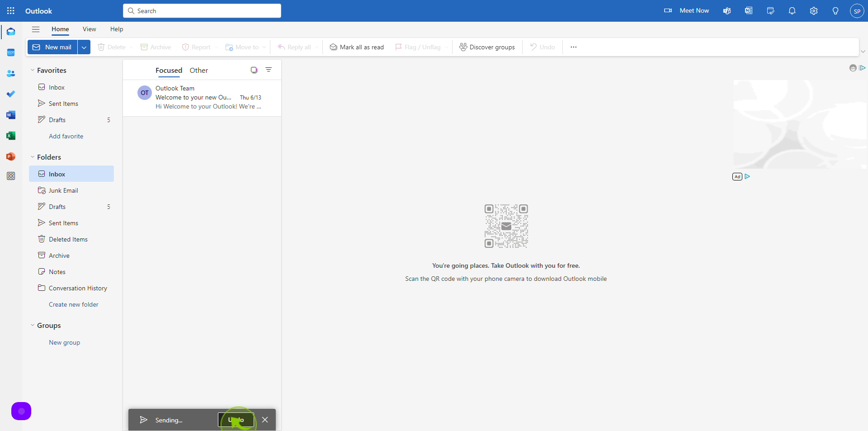Launch Word from the left rail
The width and height of the screenshot is (868, 431).
[x=11, y=115]
